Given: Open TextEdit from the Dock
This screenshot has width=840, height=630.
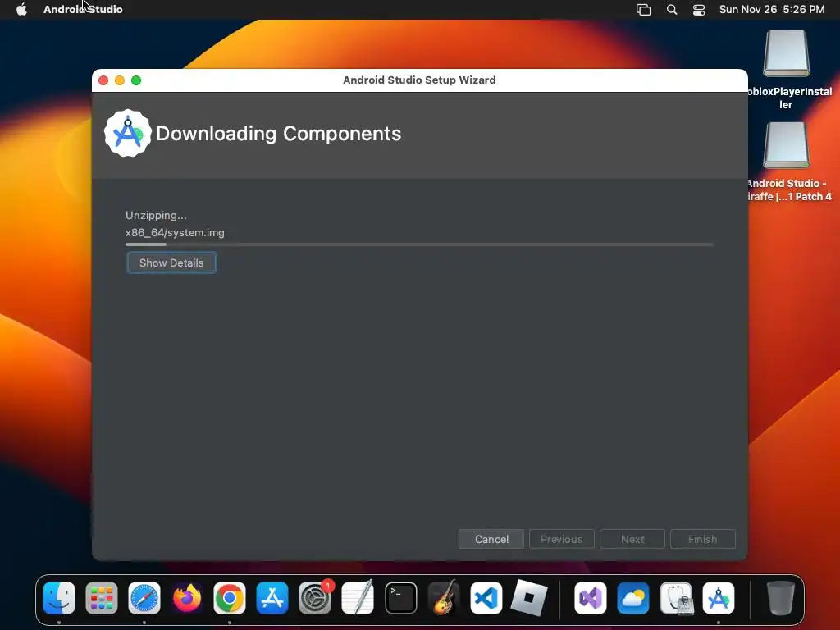Looking at the screenshot, I should click(358, 598).
